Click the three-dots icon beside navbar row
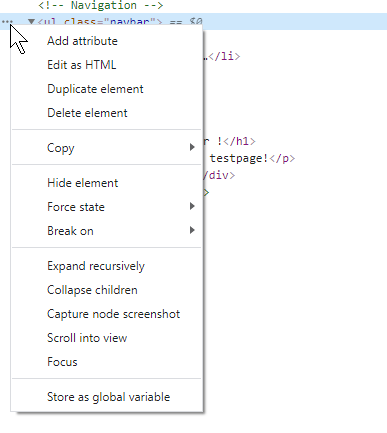Image resolution: width=387 pixels, height=433 pixels. tap(7, 22)
